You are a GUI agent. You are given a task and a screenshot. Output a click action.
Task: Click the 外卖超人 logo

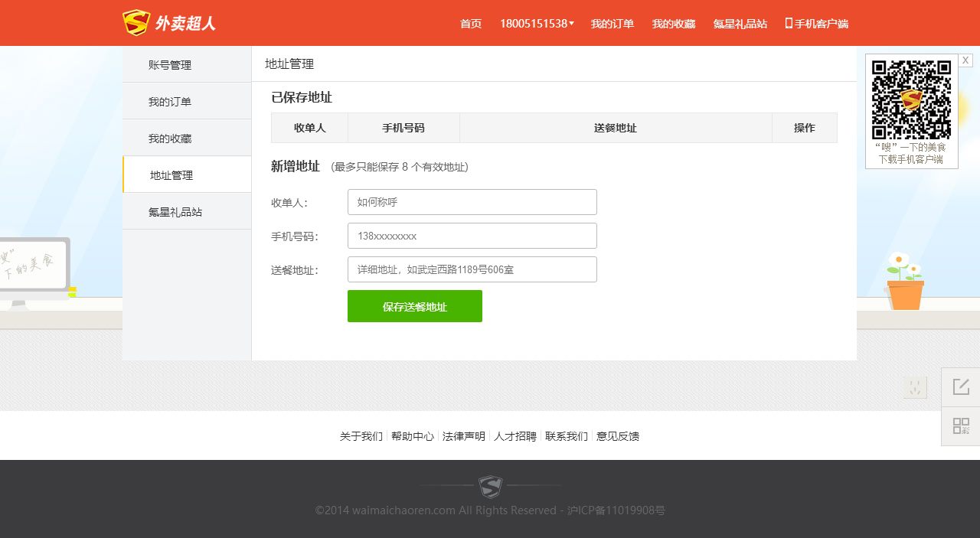(169, 23)
